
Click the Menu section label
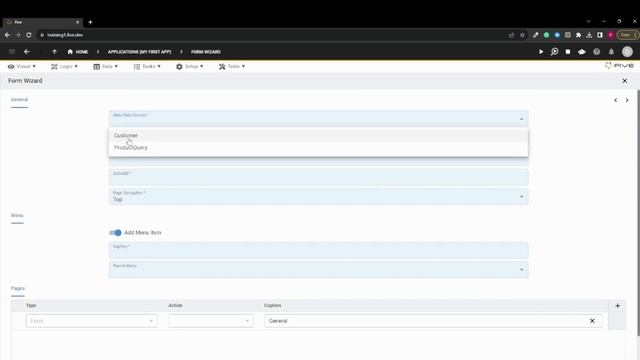click(17, 216)
